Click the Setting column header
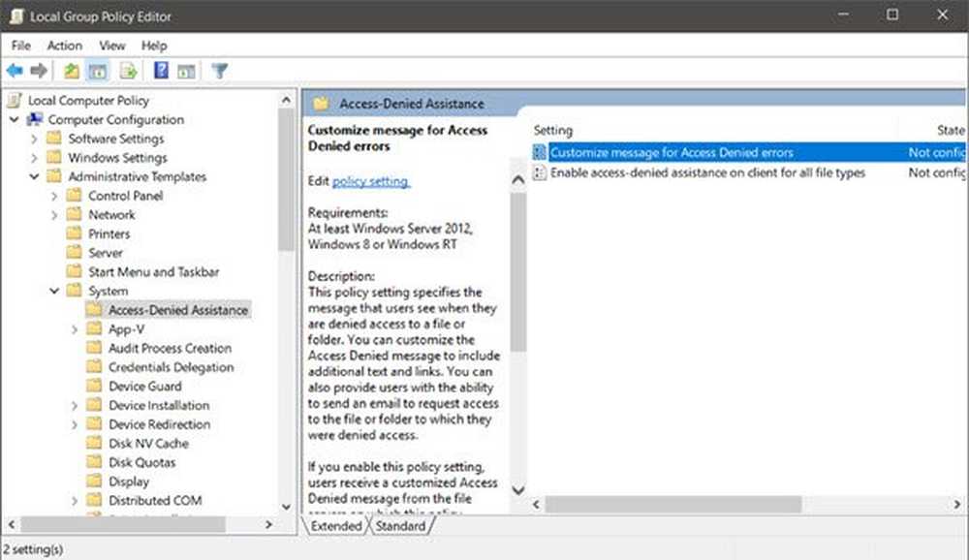Viewport: 969px width, 560px height. (x=553, y=130)
